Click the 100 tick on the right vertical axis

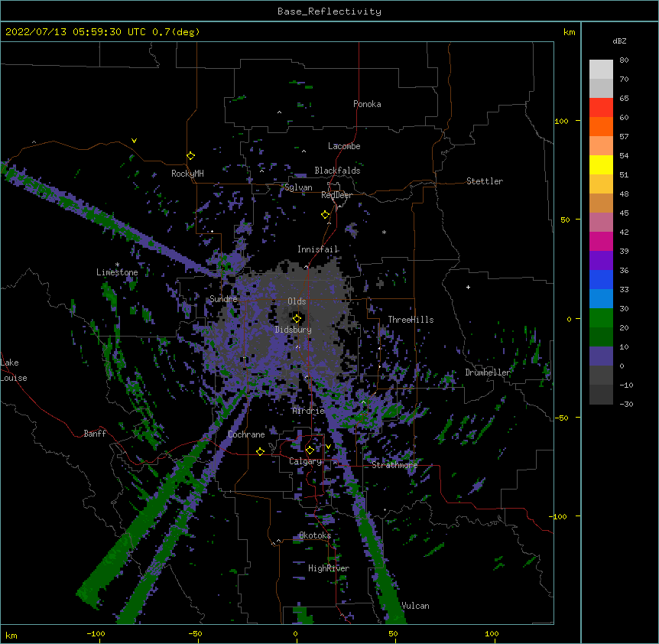pyautogui.click(x=561, y=121)
